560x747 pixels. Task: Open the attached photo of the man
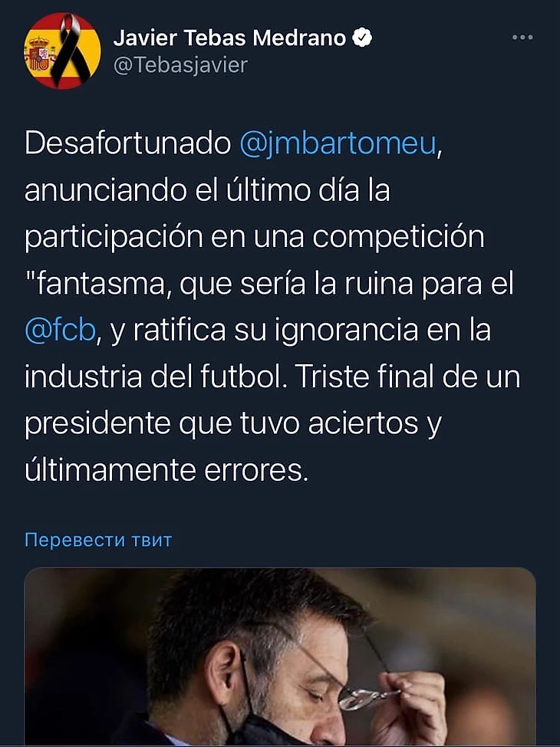coord(280,657)
